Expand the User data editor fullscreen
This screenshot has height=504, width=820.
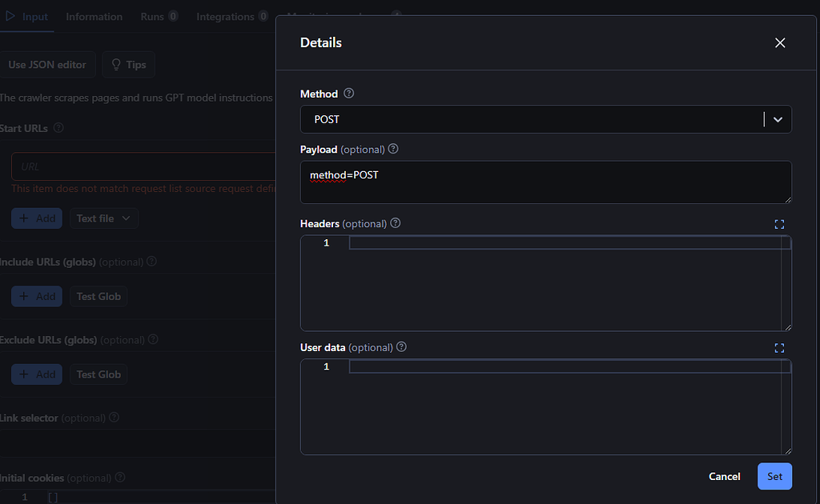(779, 348)
